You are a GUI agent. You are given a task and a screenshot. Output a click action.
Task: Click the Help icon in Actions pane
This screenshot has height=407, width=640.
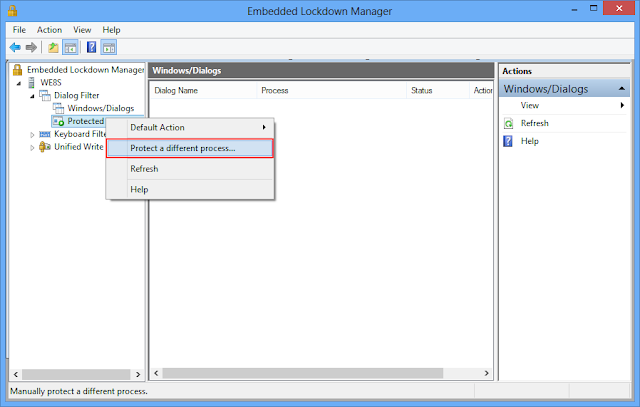(x=508, y=141)
